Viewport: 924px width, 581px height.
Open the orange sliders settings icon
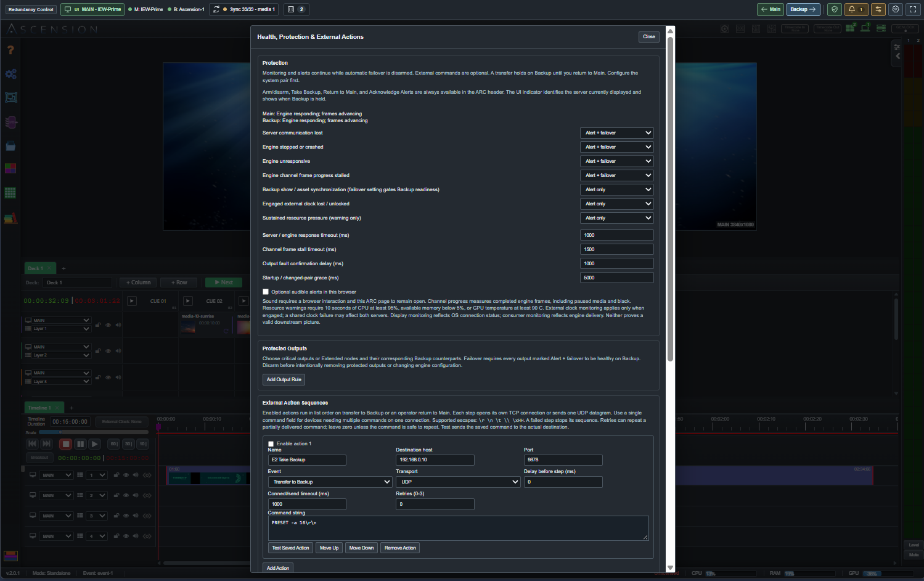pyautogui.click(x=878, y=9)
